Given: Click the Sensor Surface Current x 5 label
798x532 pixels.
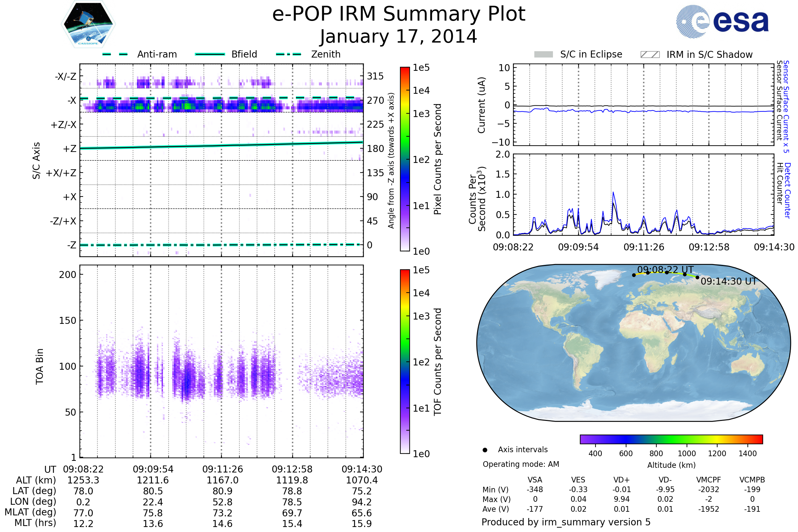Looking at the screenshot, I should click(x=786, y=106).
